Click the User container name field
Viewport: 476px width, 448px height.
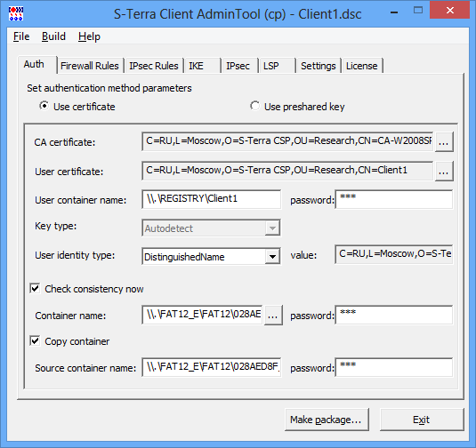[211, 199]
